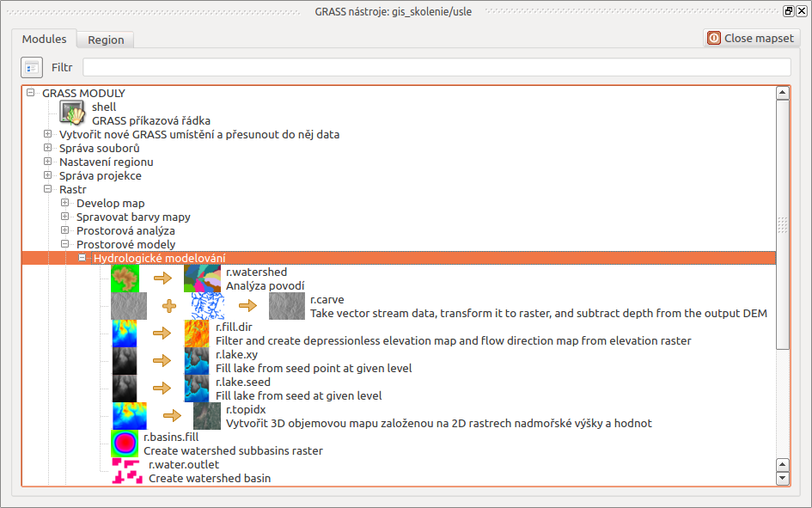Click the arrow icon in the r.fill.dir row
This screenshot has height=508, width=812.
pyautogui.click(x=162, y=333)
